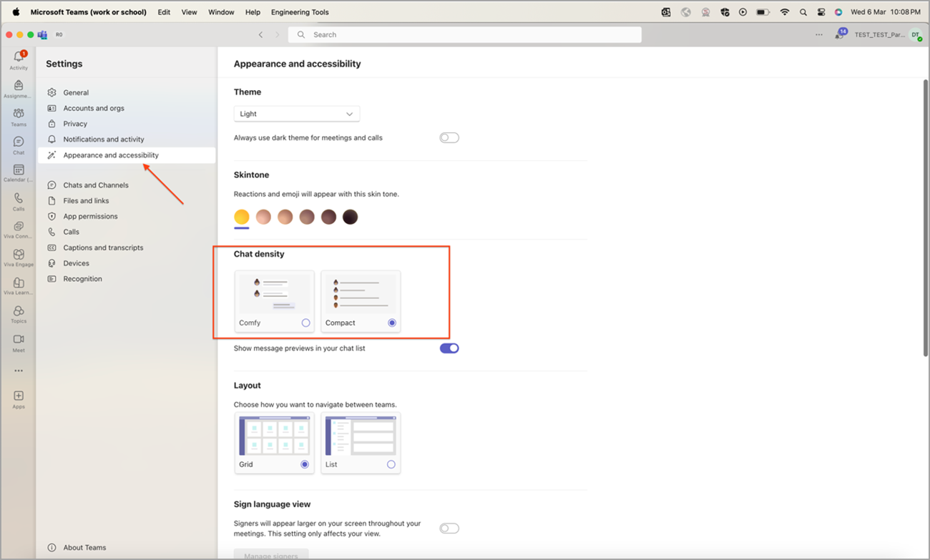Select Appearance and accessibility settings

point(127,155)
